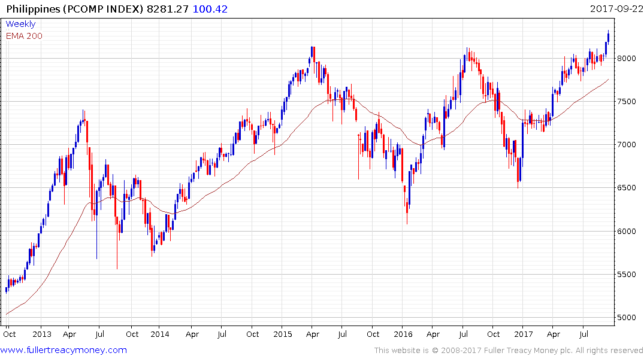
Task: Click the first 'Oct' label on the x-axis
Action: (9, 334)
